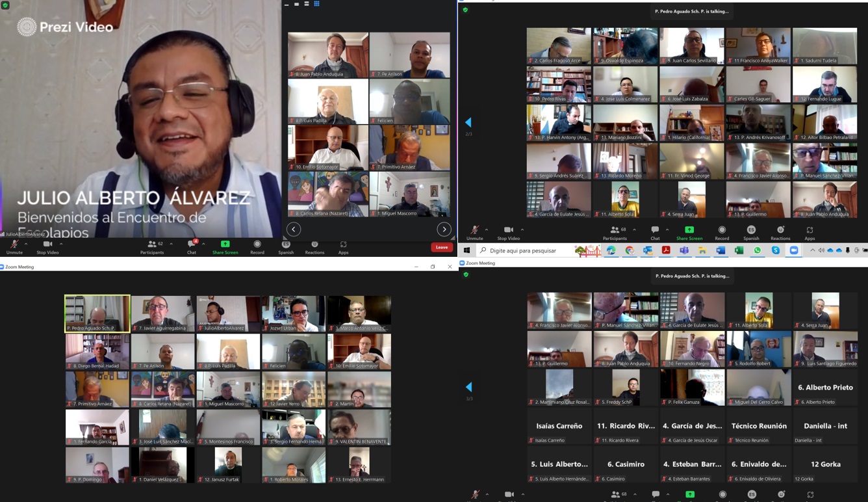
Task: Open Participants panel showing 68 attendees
Action: tap(615, 233)
